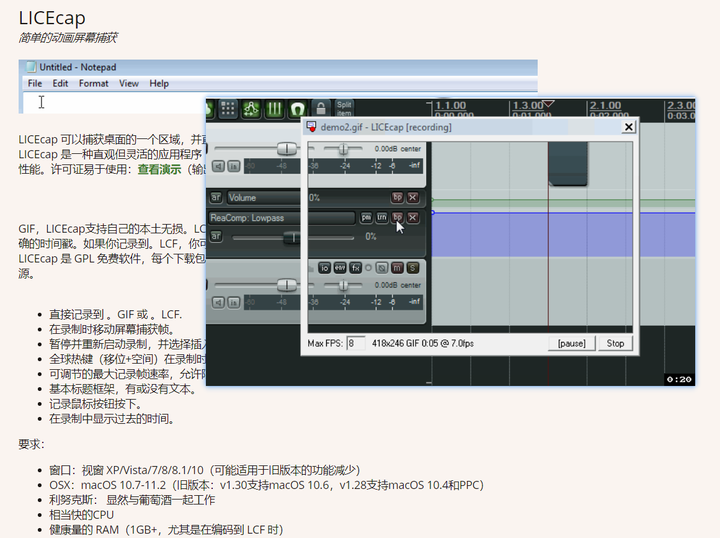Click the Notepad title bar icon

[x=31, y=67]
